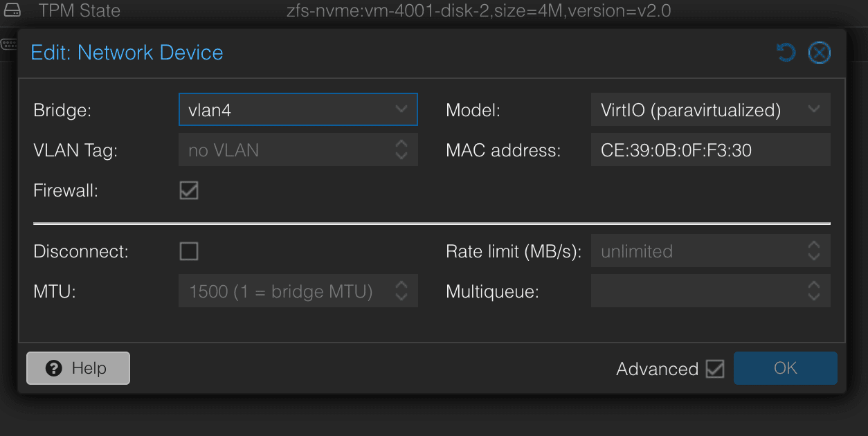Click the TPM State row label

79,10
